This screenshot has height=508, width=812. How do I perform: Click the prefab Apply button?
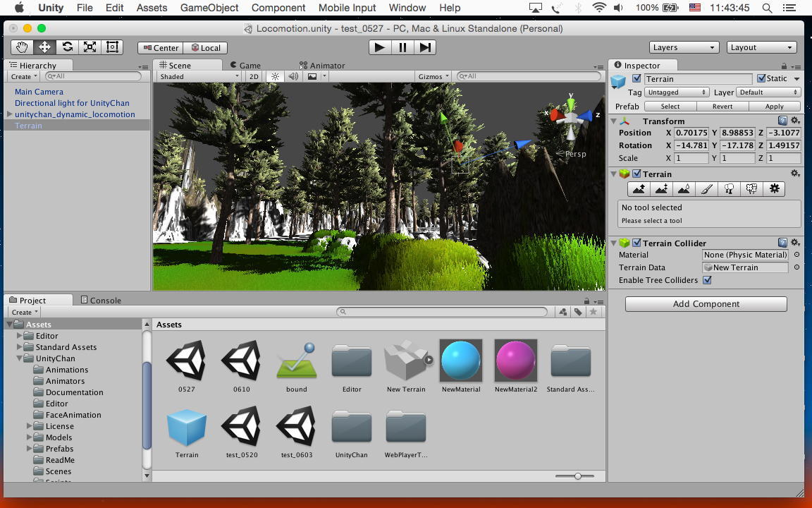[x=774, y=107]
